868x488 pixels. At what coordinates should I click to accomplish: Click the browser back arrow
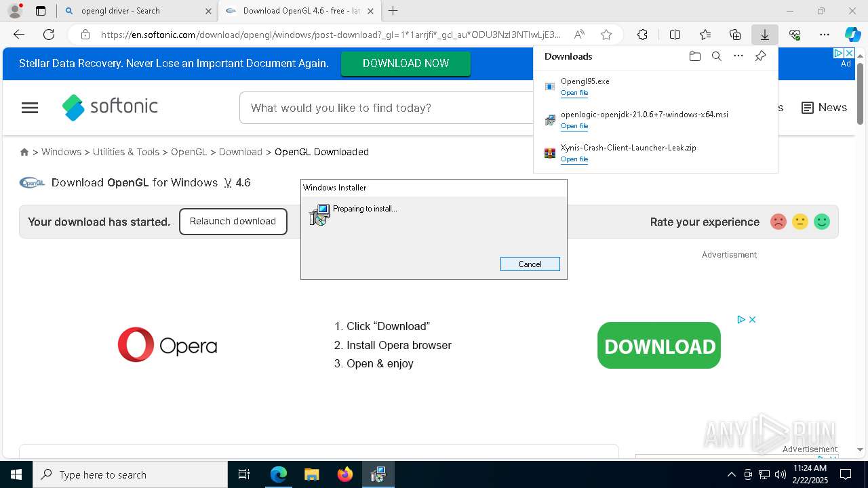[19, 35]
